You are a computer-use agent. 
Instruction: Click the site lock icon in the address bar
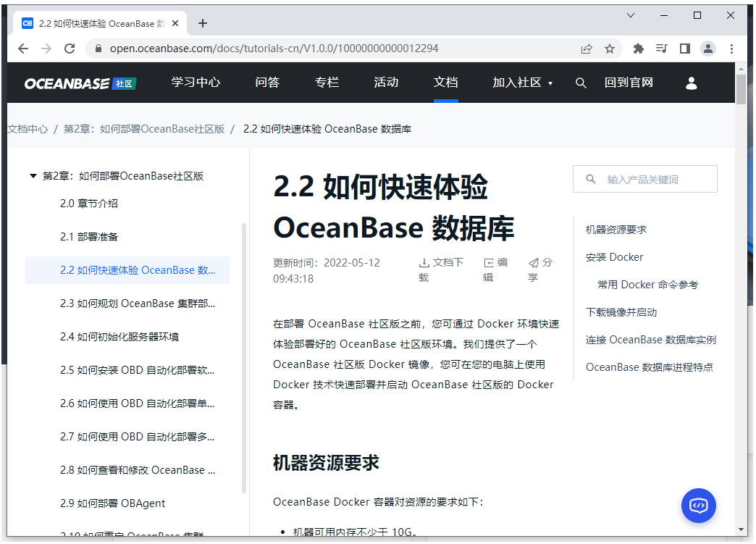98,49
